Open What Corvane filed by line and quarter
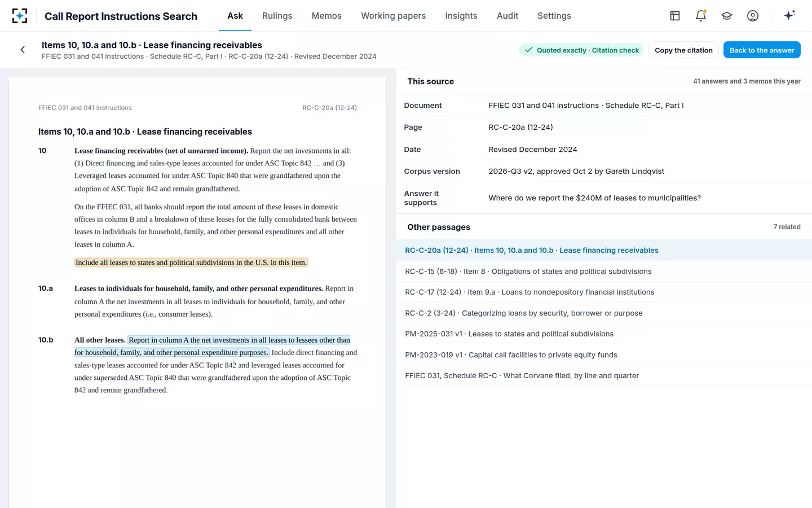Image resolution: width=812 pixels, height=508 pixels. [604, 376]
